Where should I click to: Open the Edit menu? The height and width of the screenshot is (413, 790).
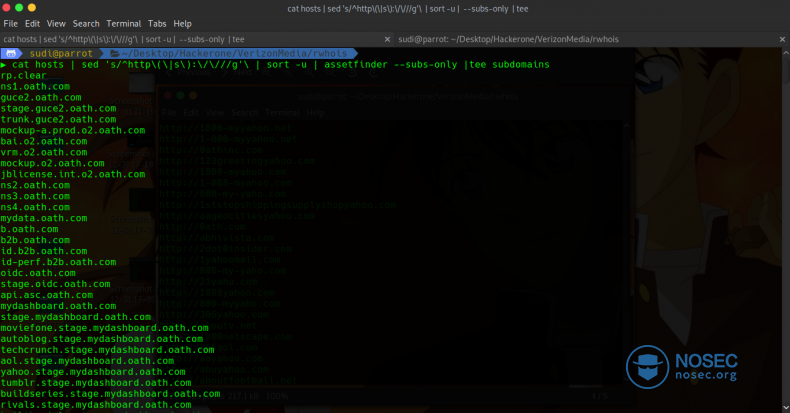32,24
